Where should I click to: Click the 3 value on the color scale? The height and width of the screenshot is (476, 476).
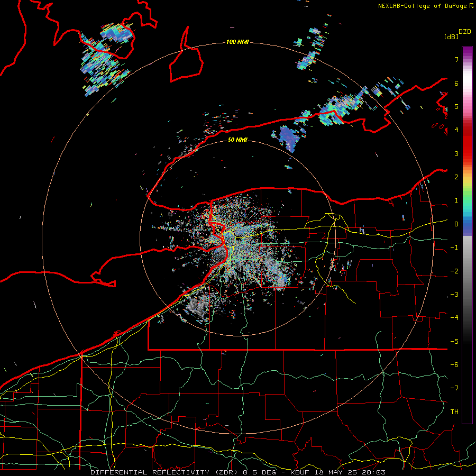coord(456,153)
